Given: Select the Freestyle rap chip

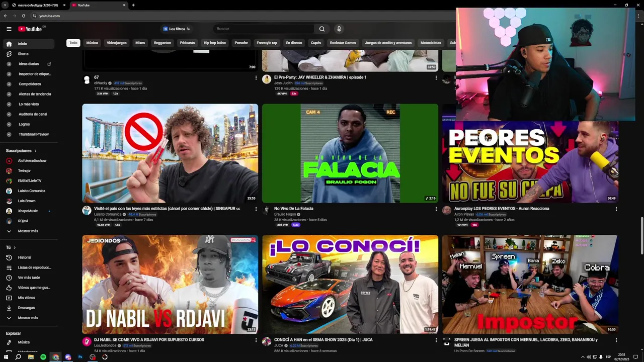Looking at the screenshot, I should pos(267,43).
